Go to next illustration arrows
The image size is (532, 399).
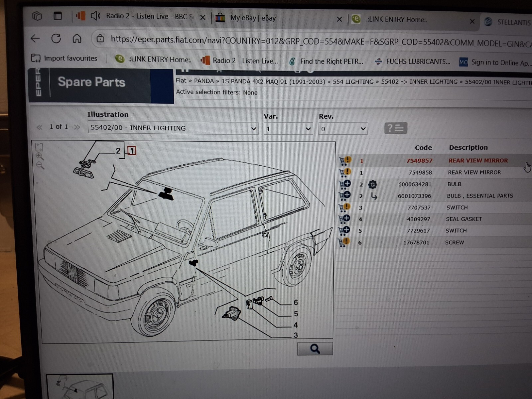pyautogui.click(x=77, y=127)
